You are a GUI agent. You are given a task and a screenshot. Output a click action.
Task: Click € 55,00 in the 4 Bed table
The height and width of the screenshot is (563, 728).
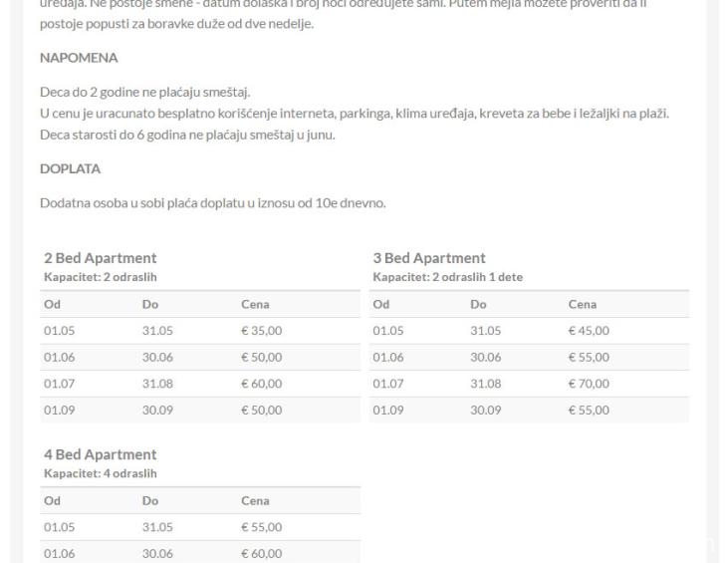pyautogui.click(x=262, y=526)
